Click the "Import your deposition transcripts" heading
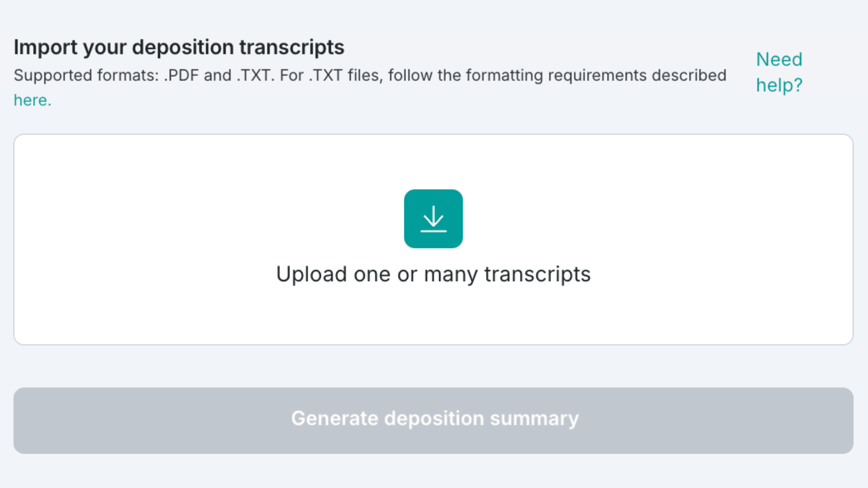The width and height of the screenshot is (868, 488). [x=179, y=47]
